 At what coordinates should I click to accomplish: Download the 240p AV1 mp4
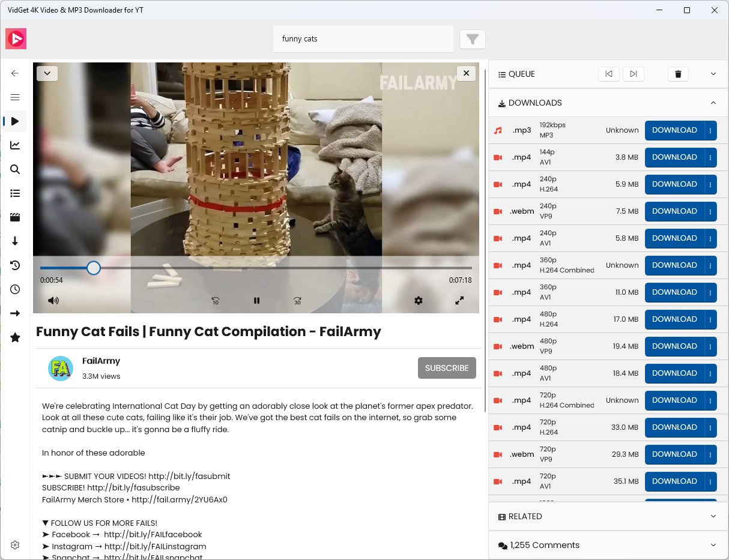(674, 238)
